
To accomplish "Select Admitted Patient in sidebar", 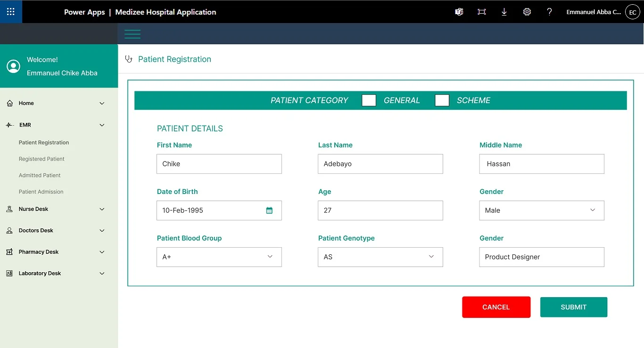I will coord(40,175).
